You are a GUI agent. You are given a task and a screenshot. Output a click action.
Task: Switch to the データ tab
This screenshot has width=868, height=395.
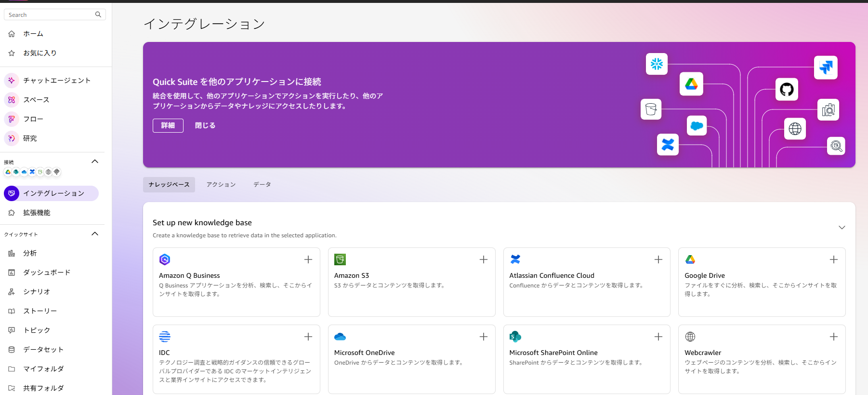[262, 185]
